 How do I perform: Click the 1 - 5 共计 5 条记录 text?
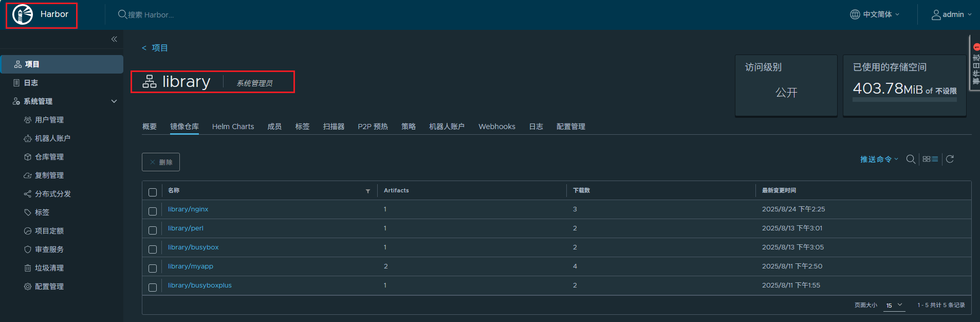tap(941, 306)
